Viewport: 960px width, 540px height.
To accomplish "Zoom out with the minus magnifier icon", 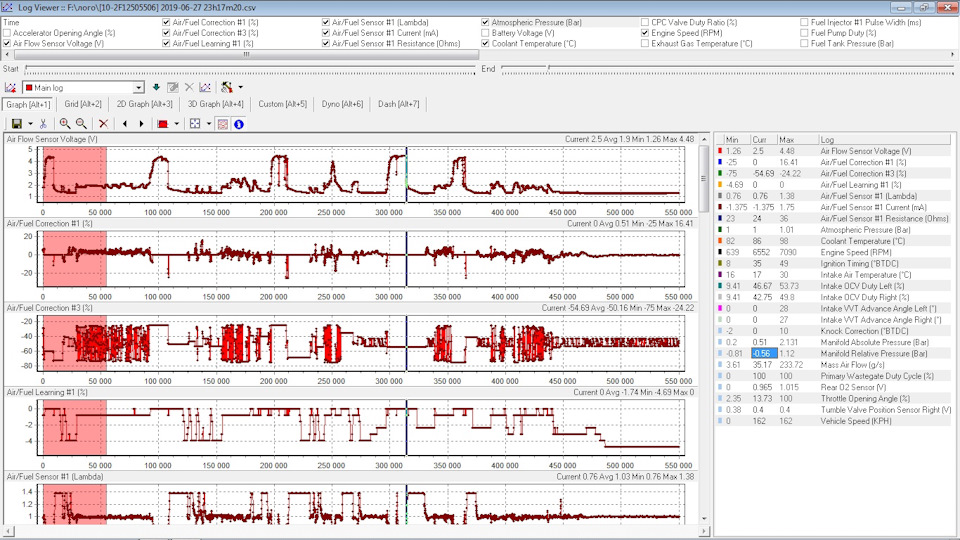I will 81,124.
